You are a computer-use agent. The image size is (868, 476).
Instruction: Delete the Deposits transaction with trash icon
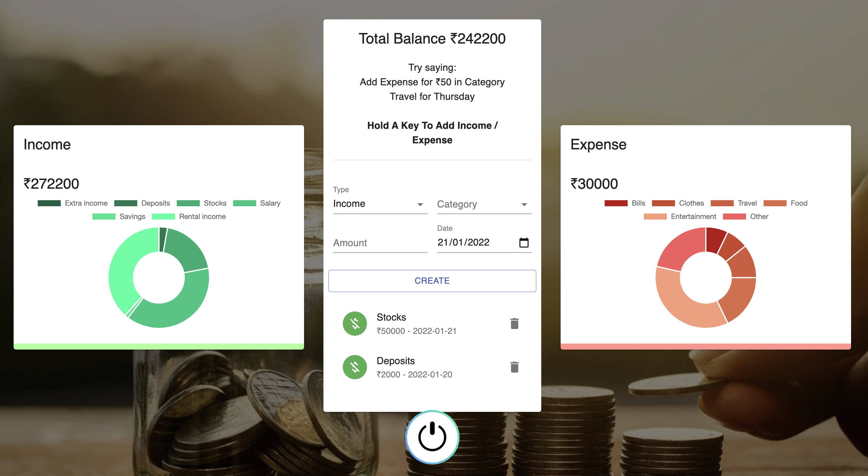(x=514, y=367)
